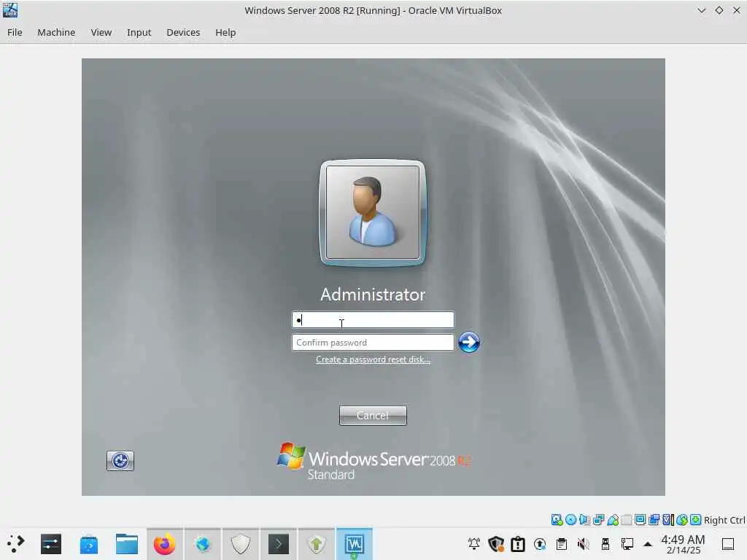Screen dimensions: 747x560
Task: Click shared folders status icon
Action: tap(627, 519)
